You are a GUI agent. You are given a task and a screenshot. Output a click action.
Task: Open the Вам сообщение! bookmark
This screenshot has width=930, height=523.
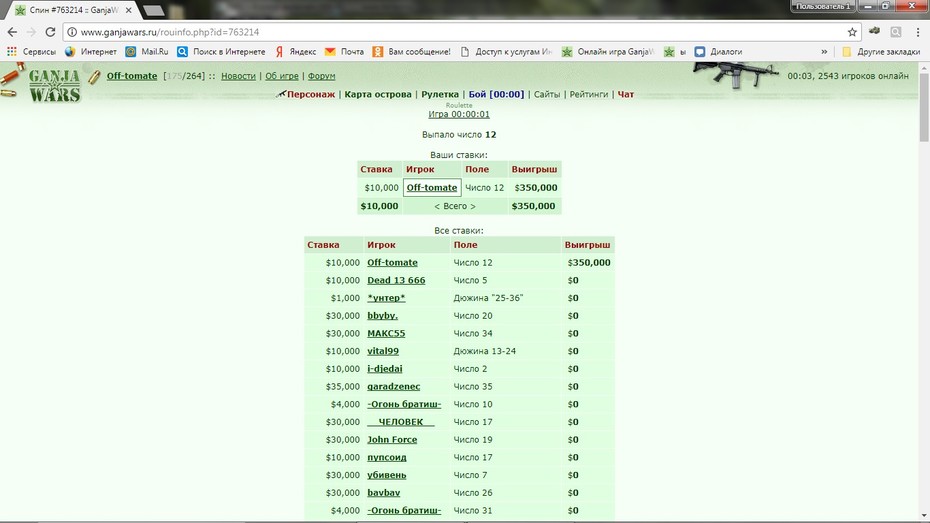tap(412, 52)
